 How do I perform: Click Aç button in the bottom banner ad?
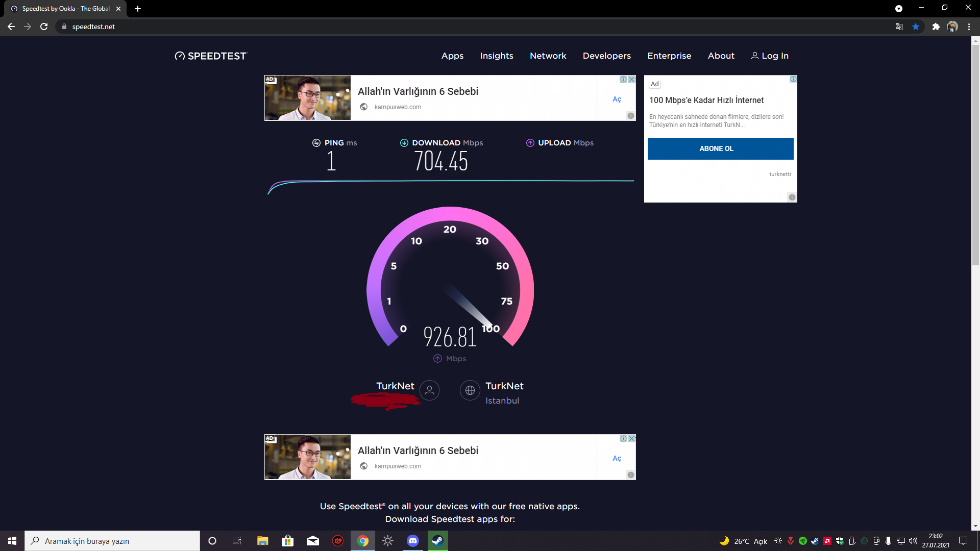click(x=617, y=458)
